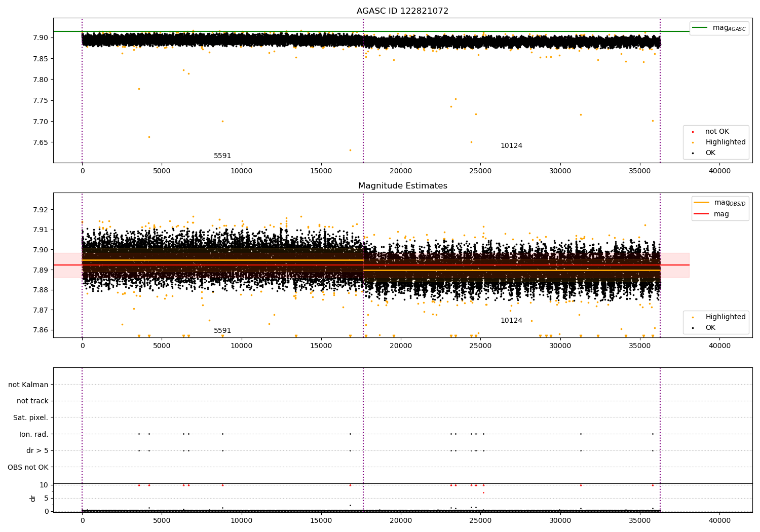Select 'Highlighted' in the AGASC plot legend
The image size is (760, 532).
click(726, 142)
